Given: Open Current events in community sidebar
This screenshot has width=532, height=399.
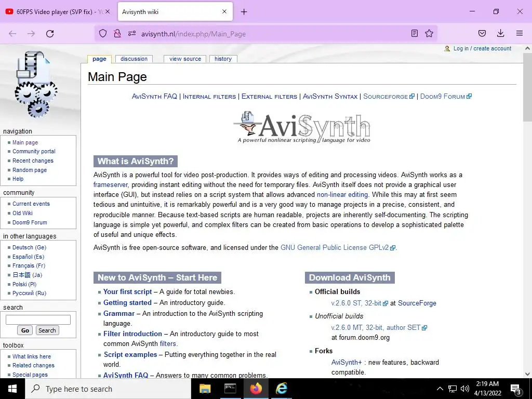Looking at the screenshot, I should [x=31, y=204].
